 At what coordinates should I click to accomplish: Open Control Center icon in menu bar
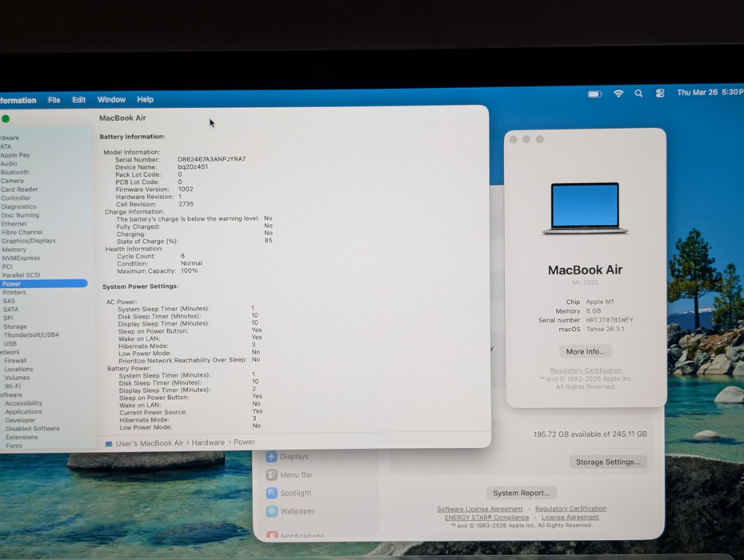tap(659, 94)
